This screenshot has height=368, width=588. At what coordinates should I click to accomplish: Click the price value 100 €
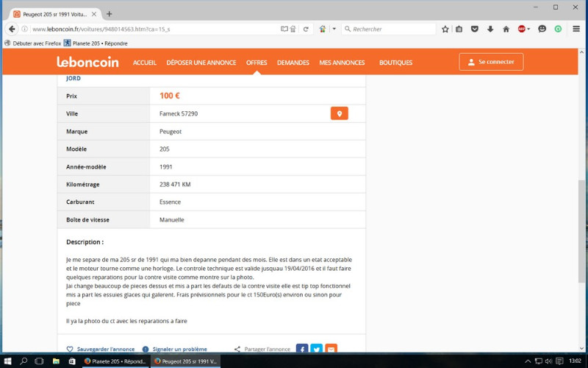pyautogui.click(x=170, y=96)
